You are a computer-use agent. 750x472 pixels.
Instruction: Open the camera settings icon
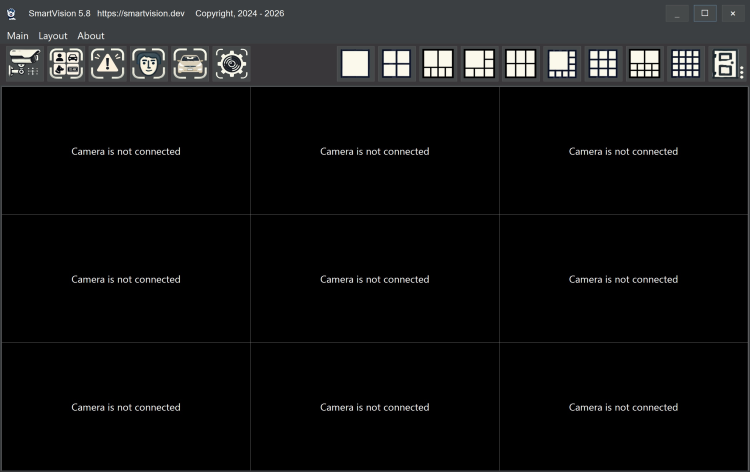point(24,64)
